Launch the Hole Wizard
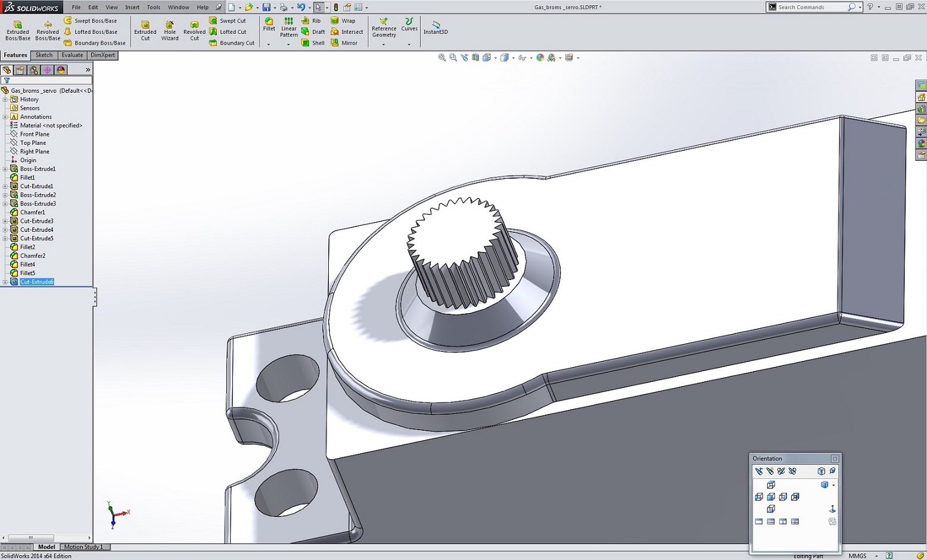 pyautogui.click(x=170, y=30)
